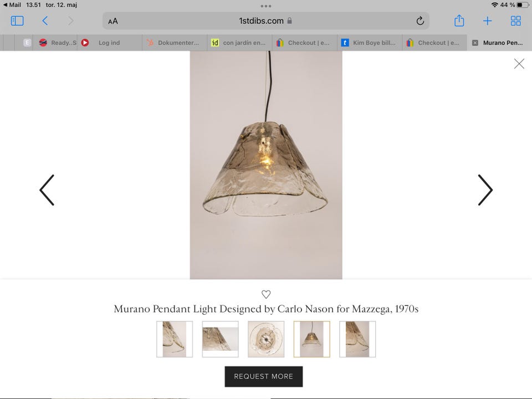The image size is (532, 399).
Task: Open the Share sheet icon
Action: point(459,21)
